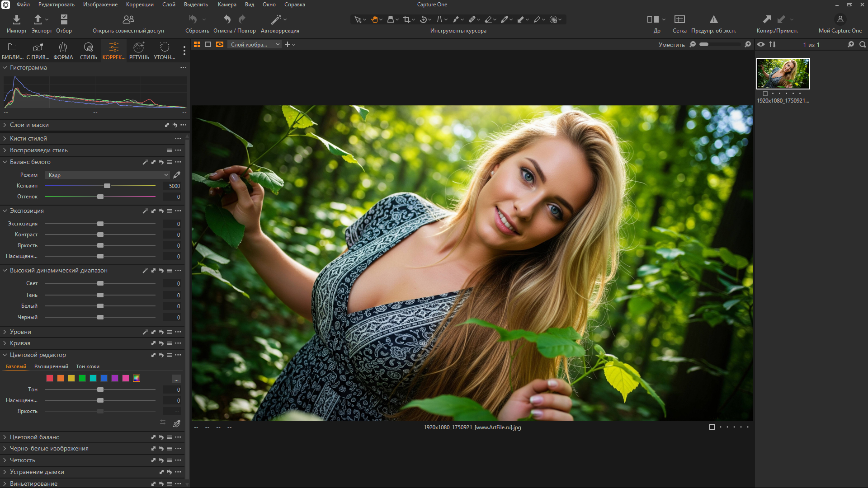This screenshot has width=868, height=488.
Task: Toggle the eye icon above browser
Action: click(761, 44)
